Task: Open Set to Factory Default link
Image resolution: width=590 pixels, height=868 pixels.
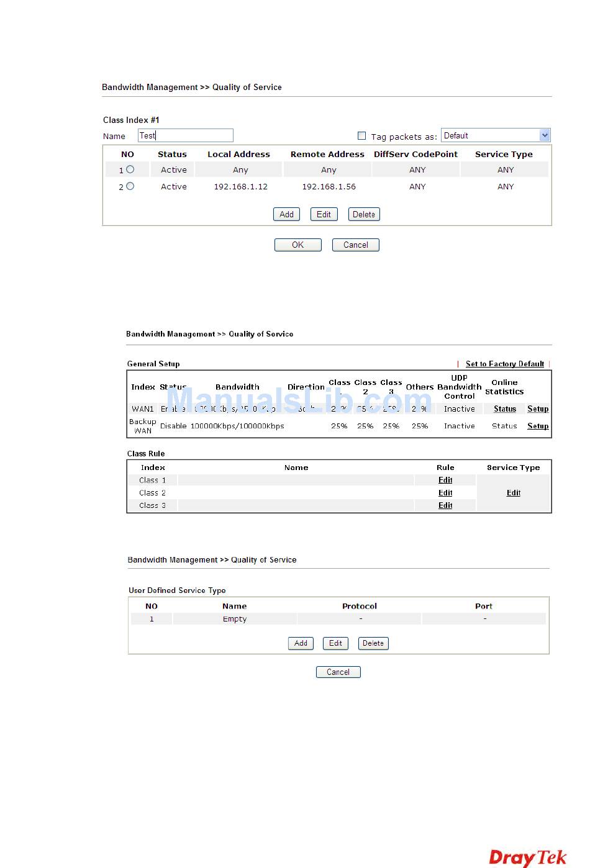Action: click(x=505, y=364)
